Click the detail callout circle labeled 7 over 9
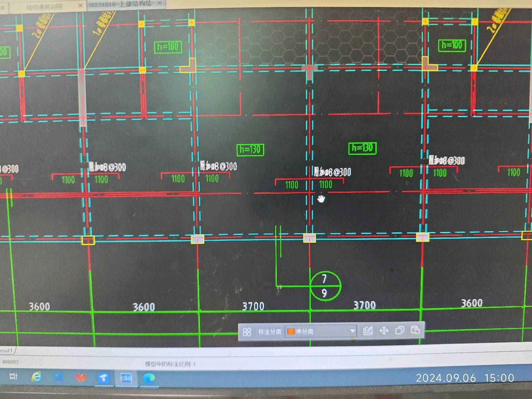Viewport: 532px width, 399px height. (325, 286)
